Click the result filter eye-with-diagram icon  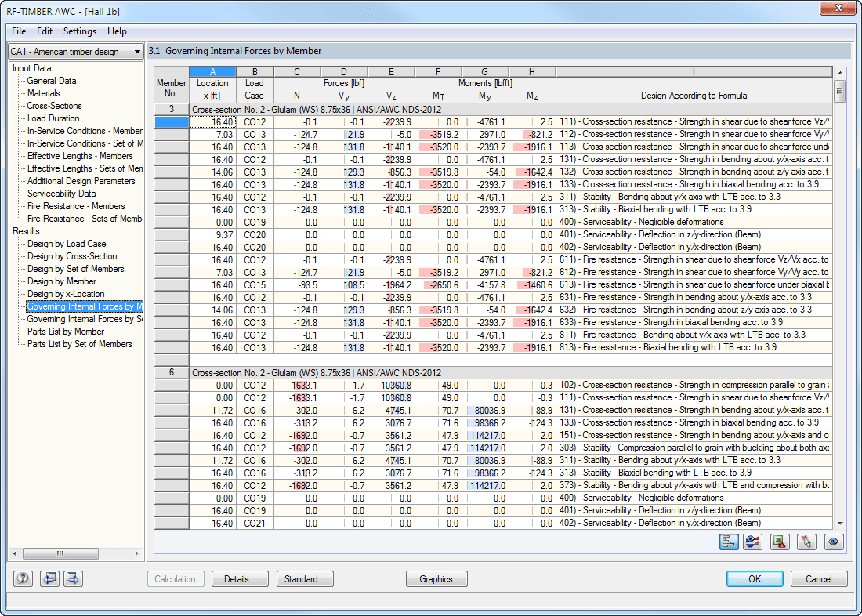tap(752, 542)
